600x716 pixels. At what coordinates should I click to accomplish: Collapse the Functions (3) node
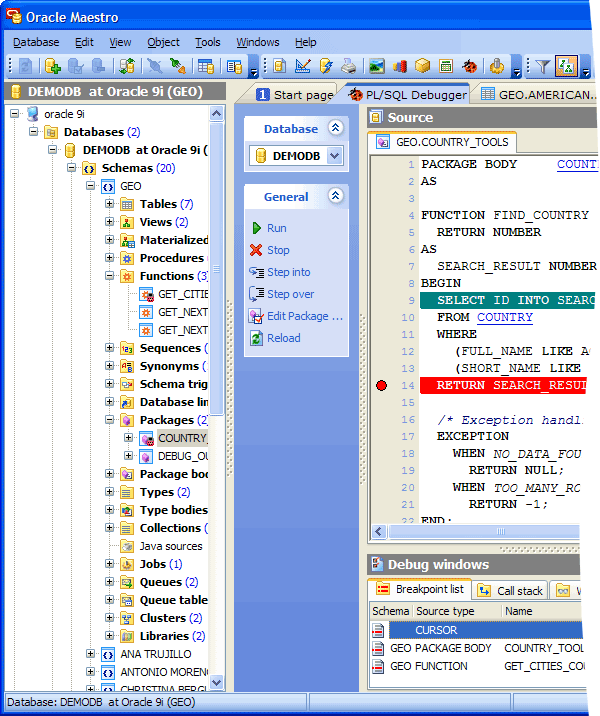[x=110, y=276]
